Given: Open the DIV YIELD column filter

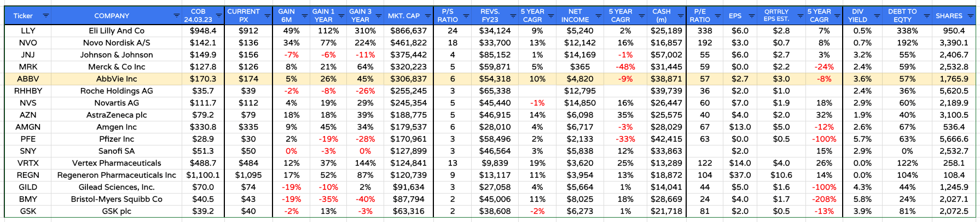Looking at the screenshot, I should 877,16.
